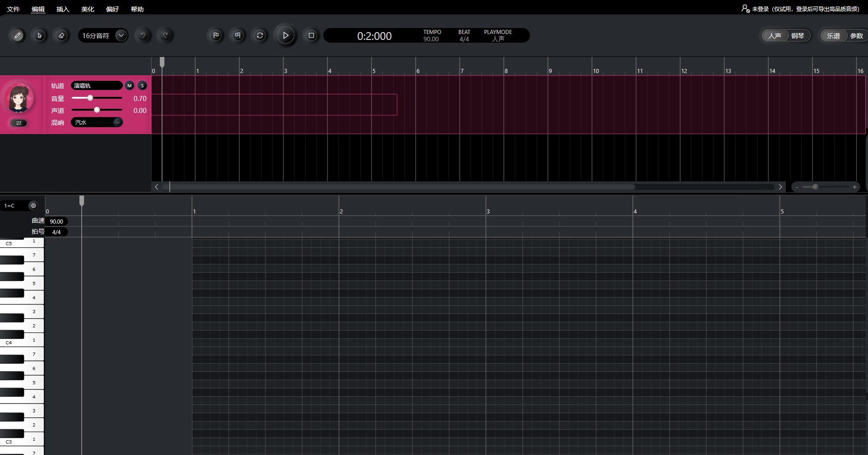868x455 pixels.
Task: Click the right arrow of the track scrollbar
Action: [x=780, y=187]
